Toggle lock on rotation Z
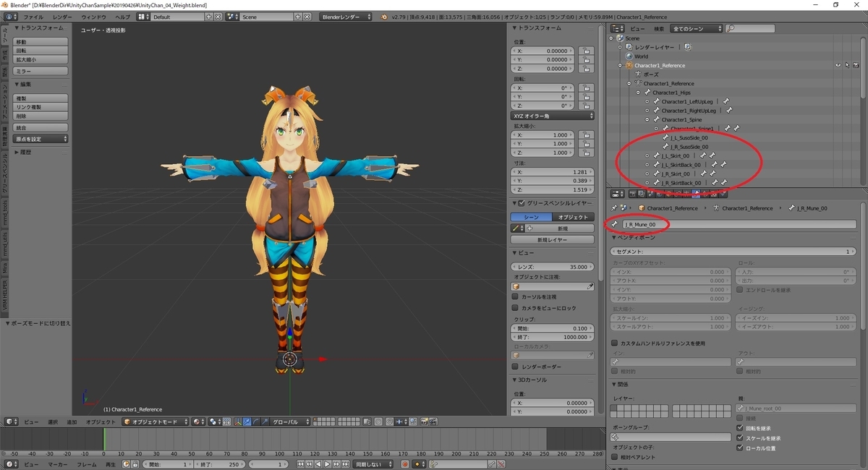Screen dimensions: 868x470 586,106
